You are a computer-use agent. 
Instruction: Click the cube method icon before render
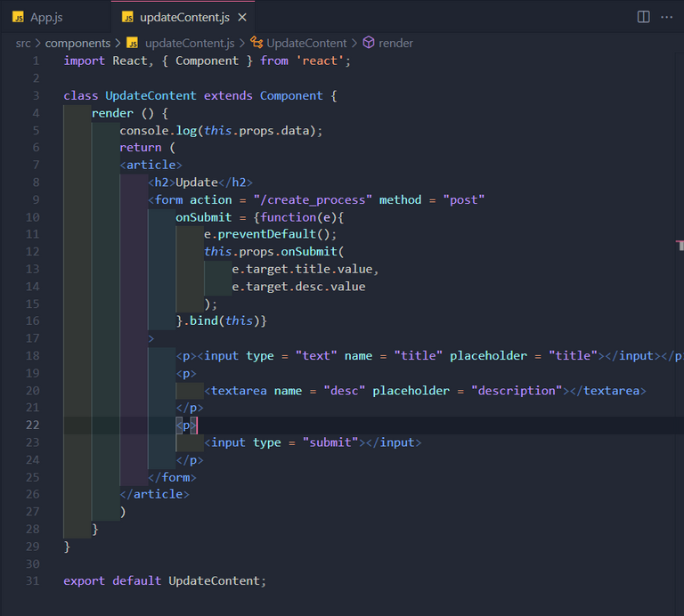369,43
